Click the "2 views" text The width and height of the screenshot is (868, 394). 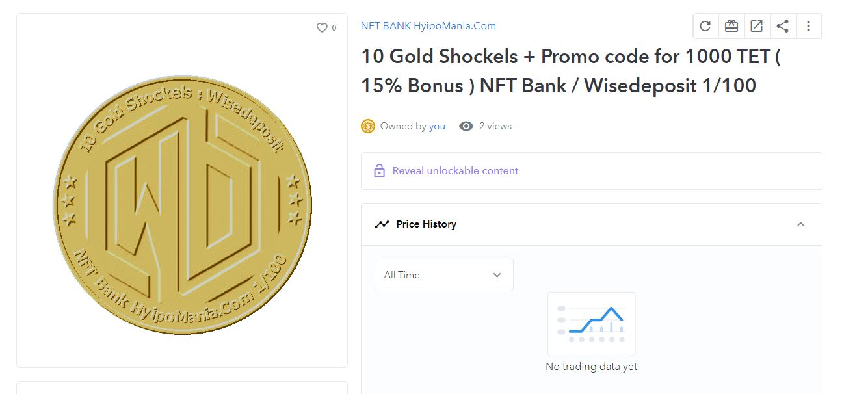pyautogui.click(x=495, y=126)
